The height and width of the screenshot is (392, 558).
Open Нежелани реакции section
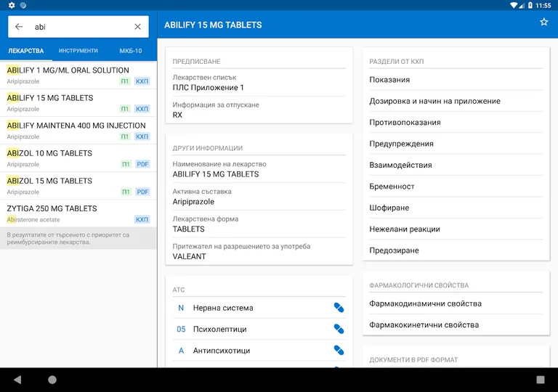pos(456,229)
